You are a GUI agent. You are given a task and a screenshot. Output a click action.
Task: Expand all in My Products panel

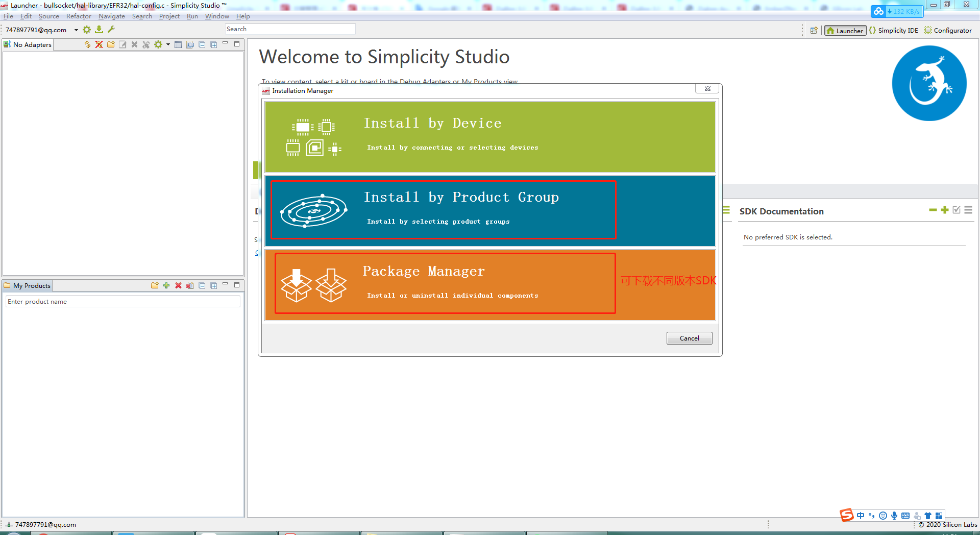pyautogui.click(x=214, y=285)
